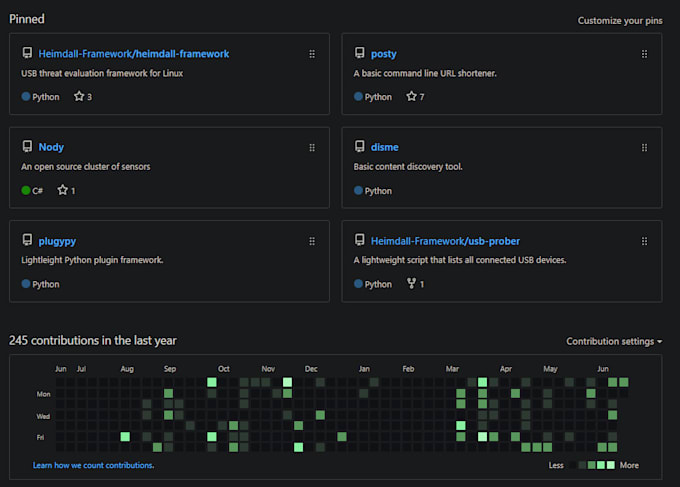Open the disme repository link
The width and height of the screenshot is (680, 487).
(384, 147)
